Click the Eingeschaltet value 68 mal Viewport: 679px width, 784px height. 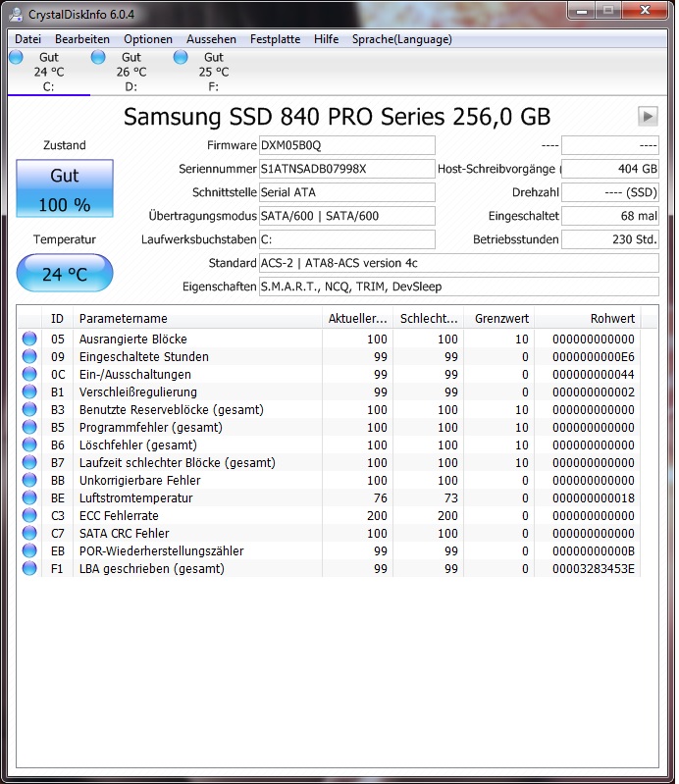click(x=610, y=216)
